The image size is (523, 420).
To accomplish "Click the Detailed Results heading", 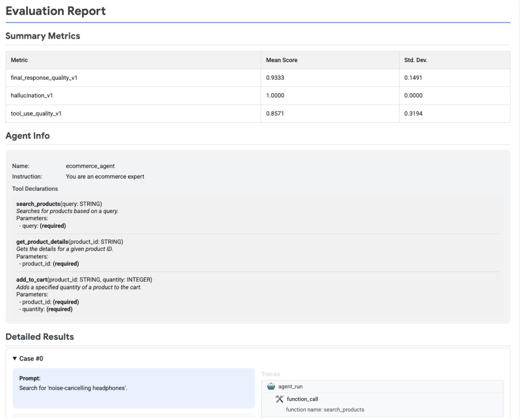I will click(x=40, y=337).
